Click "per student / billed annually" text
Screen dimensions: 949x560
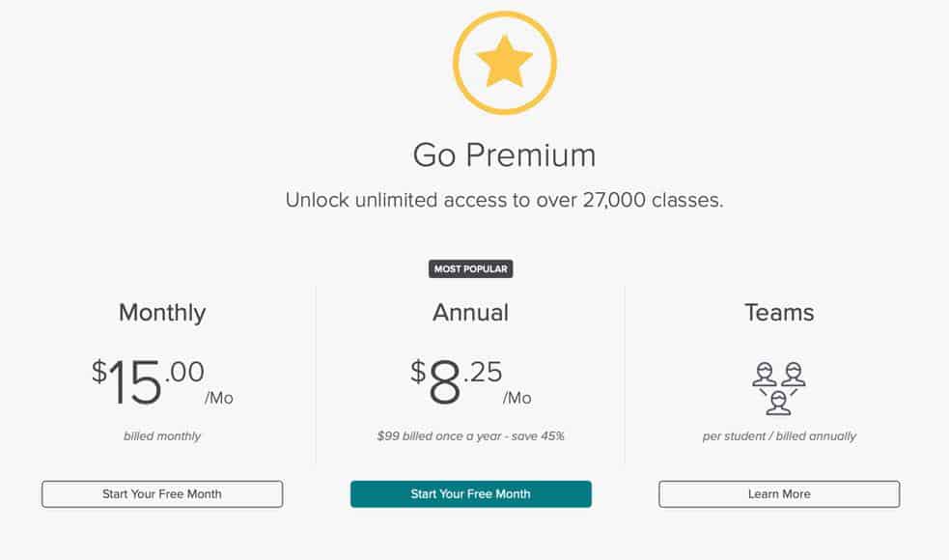779,436
